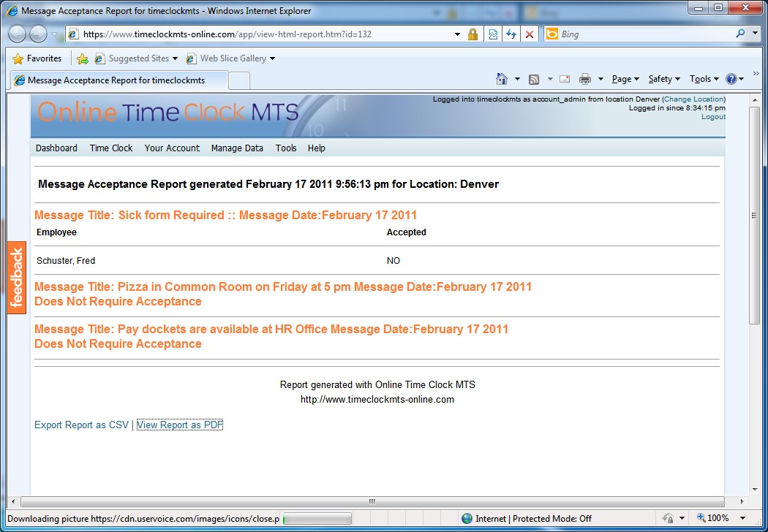The image size is (768, 532).
Task: Click the Internet Explorer title bar icon
Action: [x=12, y=10]
